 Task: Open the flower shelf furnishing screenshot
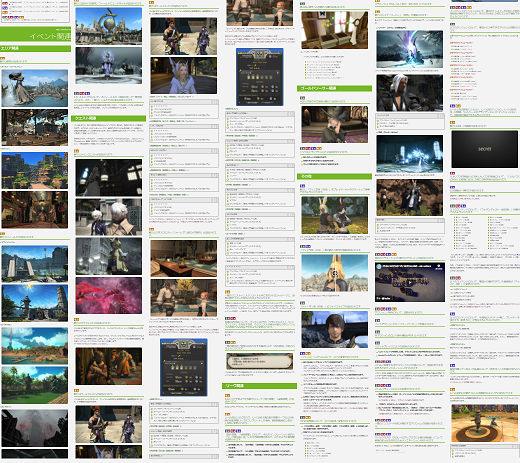(x=335, y=30)
